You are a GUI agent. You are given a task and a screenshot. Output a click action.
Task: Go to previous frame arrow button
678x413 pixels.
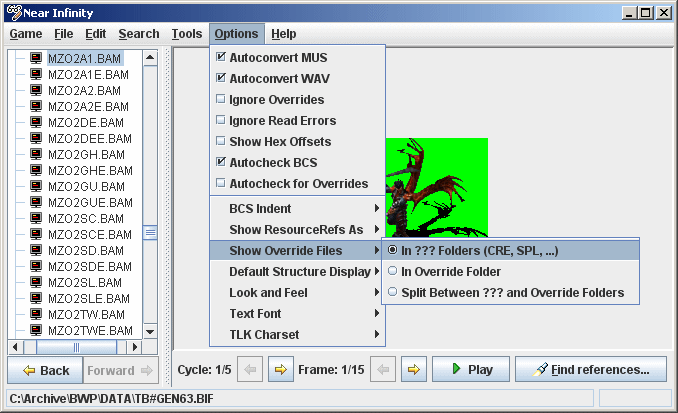click(x=383, y=369)
